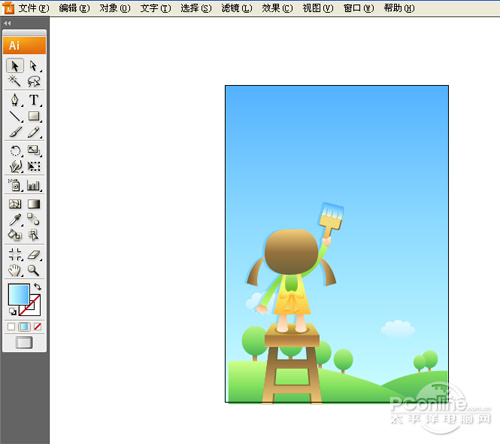Select the Live Paint Selection tool
Screen dimensions: 500x444
[34, 235]
